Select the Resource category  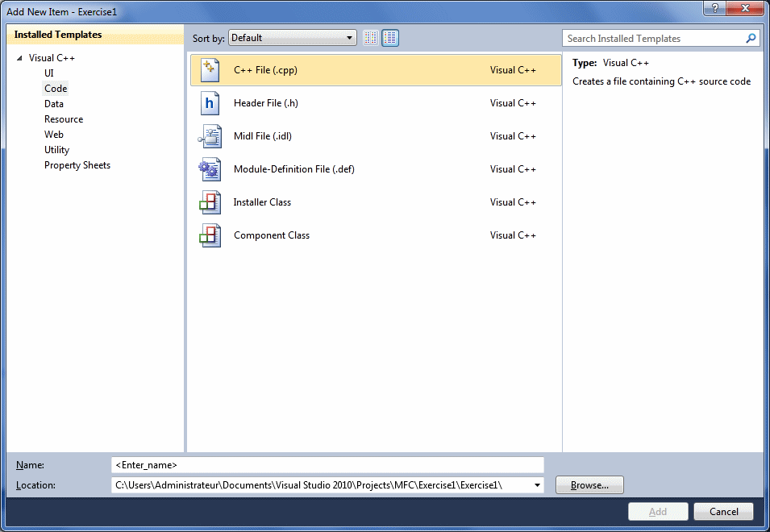64,118
